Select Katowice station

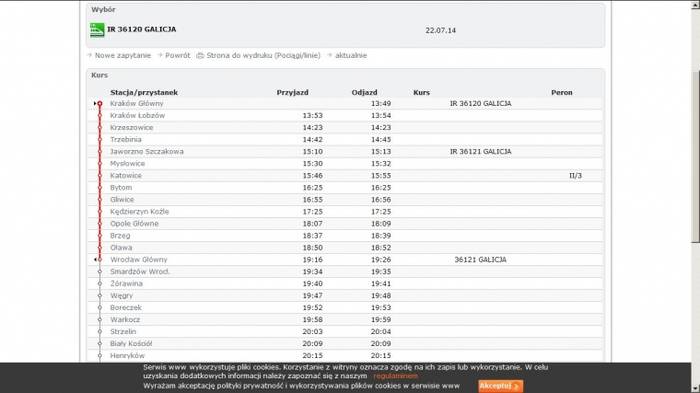tap(125, 176)
